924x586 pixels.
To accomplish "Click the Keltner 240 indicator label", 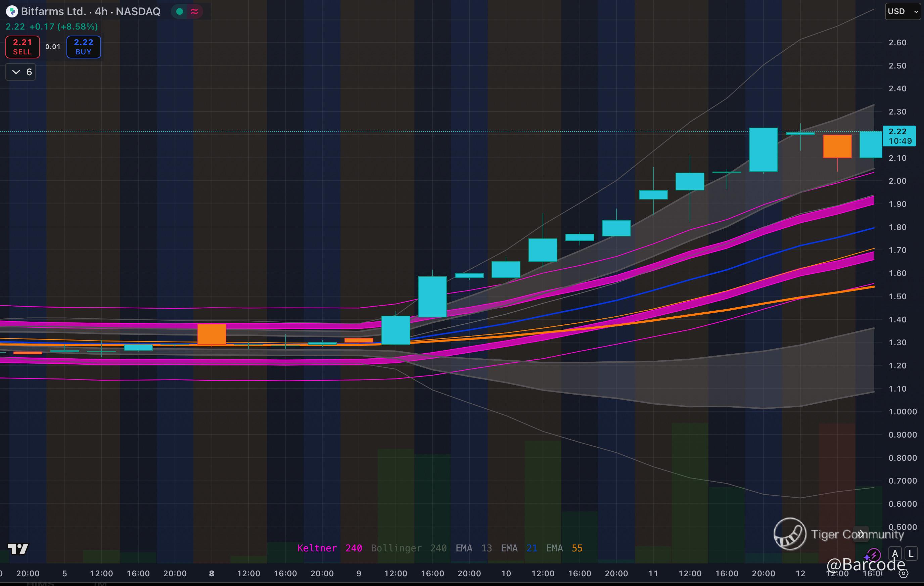I will tap(329, 548).
